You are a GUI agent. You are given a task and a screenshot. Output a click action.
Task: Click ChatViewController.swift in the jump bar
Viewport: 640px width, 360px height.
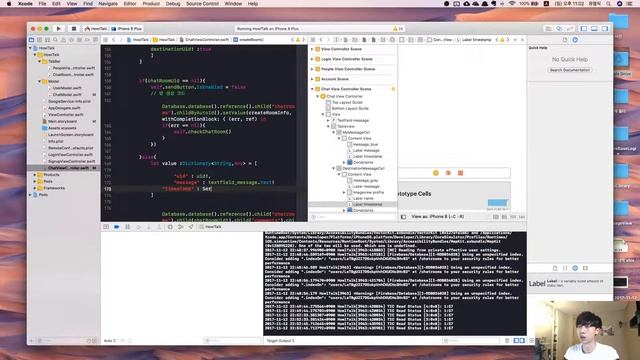pos(204,40)
